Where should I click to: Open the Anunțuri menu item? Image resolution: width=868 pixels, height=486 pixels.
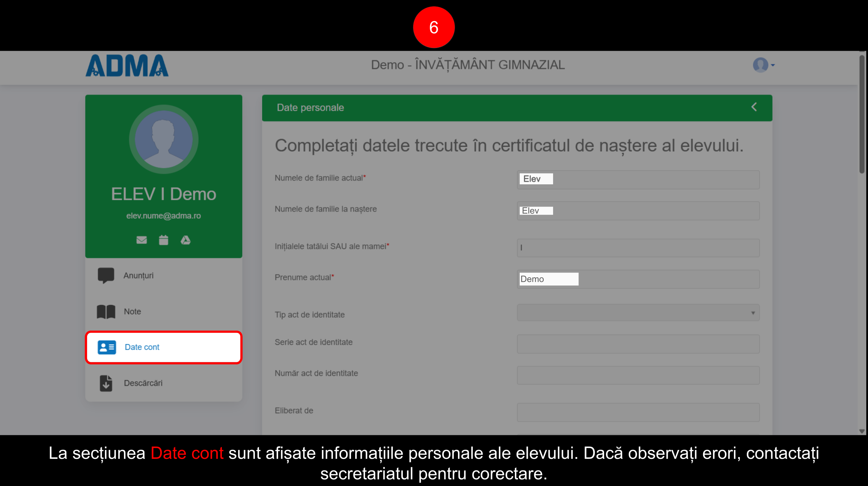pyautogui.click(x=138, y=275)
